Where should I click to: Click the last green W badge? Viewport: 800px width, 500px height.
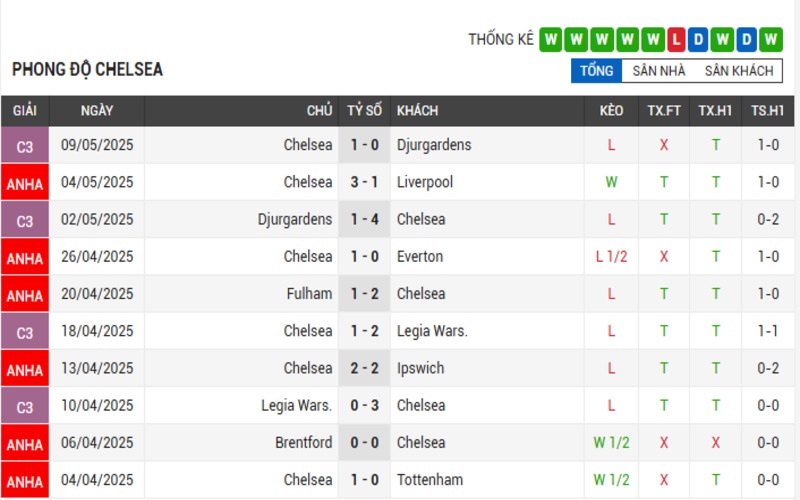pyautogui.click(x=771, y=39)
